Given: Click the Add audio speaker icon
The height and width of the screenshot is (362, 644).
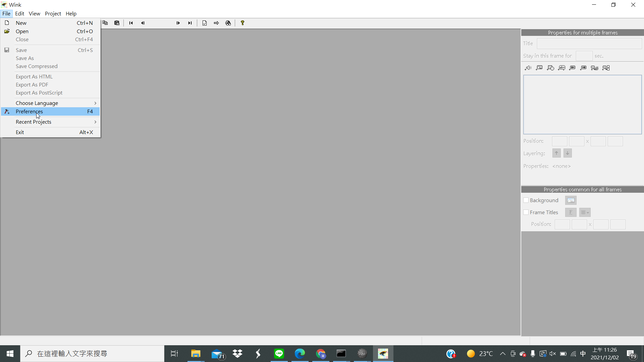Looking at the screenshot, I should [528, 68].
